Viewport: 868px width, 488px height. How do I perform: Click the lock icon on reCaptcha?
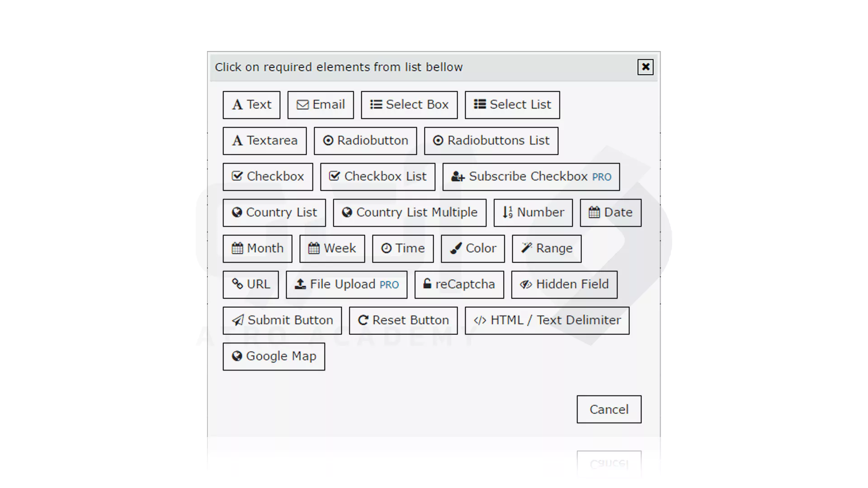click(x=427, y=284)
